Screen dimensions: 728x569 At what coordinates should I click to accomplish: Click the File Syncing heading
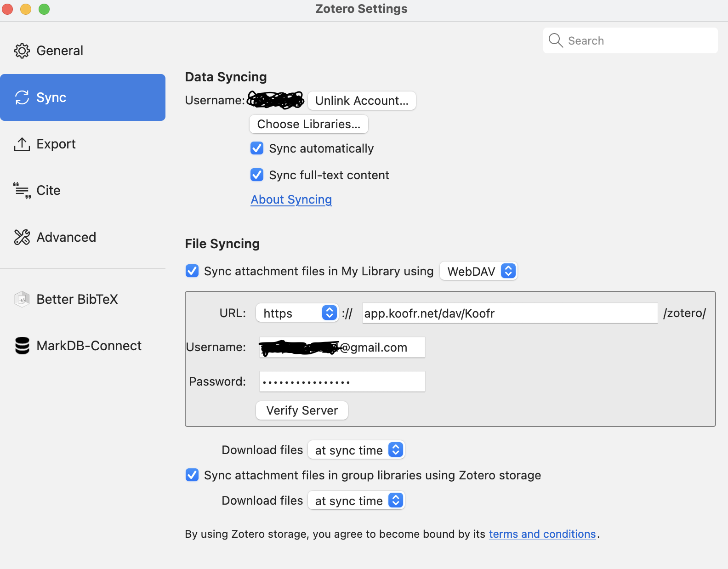(x=222, y=244)
